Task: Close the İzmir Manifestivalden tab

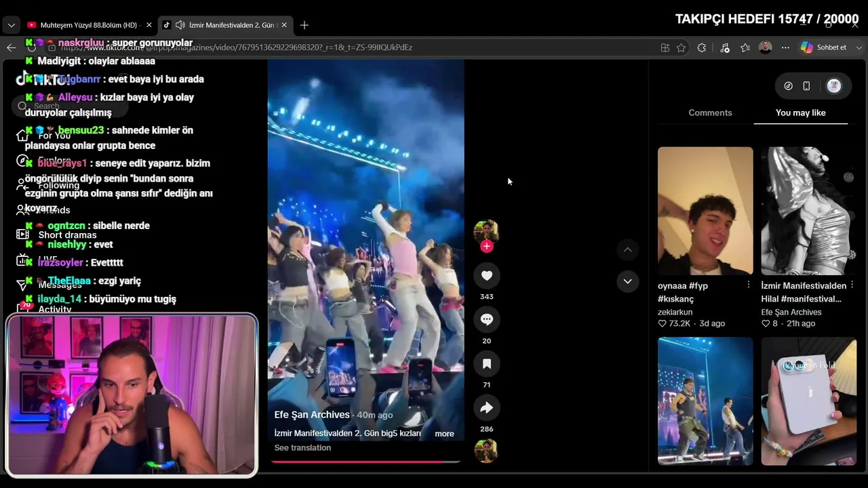Action: [284, 25]
